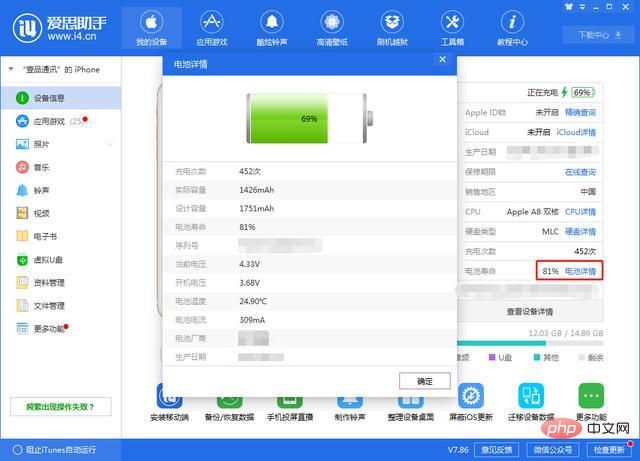The image size is (640, 461).
Task: Close the 电池详情 dialog
Action: [x=442, y=60]
